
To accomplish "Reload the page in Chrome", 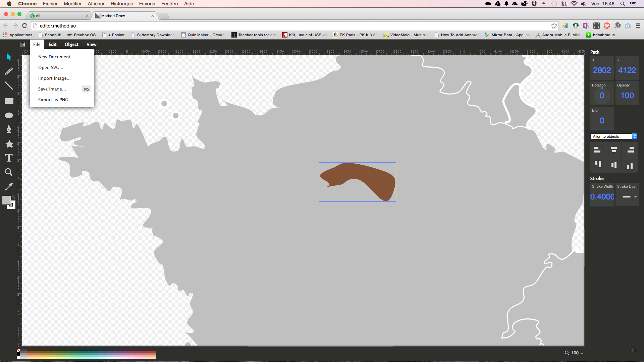I will coord(24,25).
